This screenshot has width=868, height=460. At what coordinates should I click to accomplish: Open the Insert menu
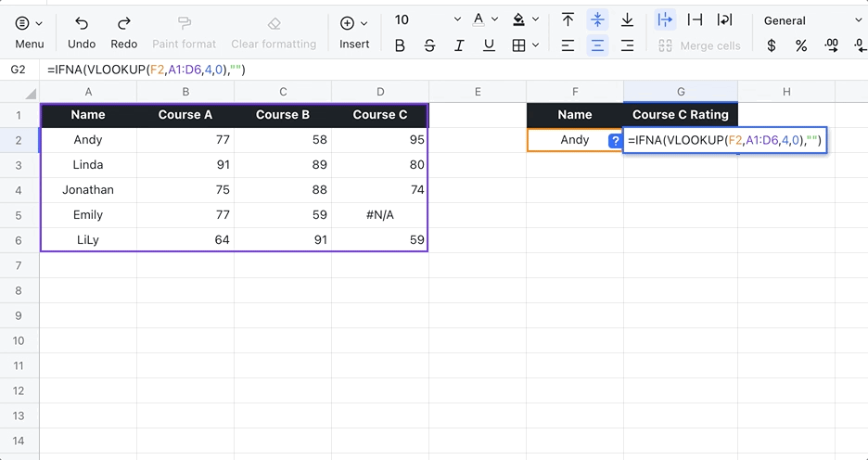point(354,31)
